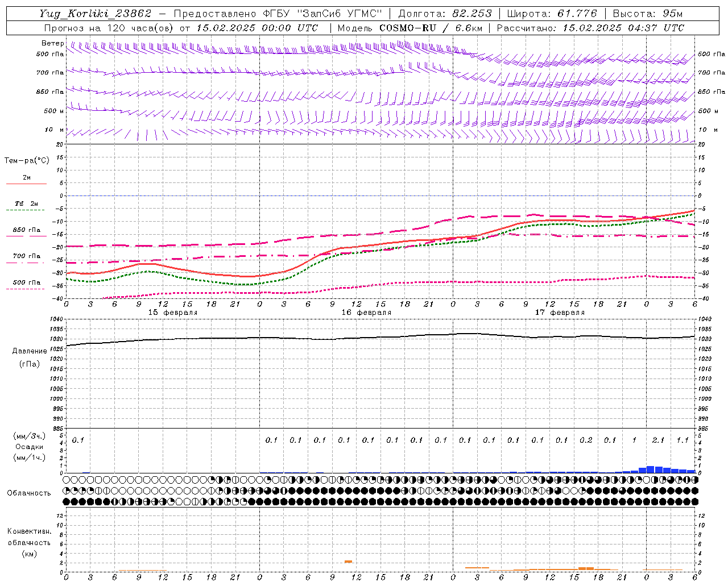Screen dimensions: 728x582
Task: Select the latitude value Широта: 61.776
Action: (552, 14)
